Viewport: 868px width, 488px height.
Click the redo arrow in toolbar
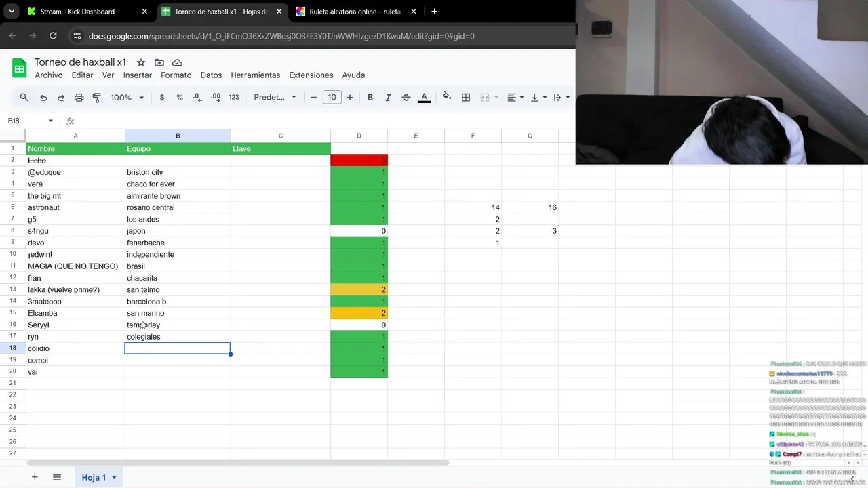pyautogui.click(x=61, y=98)
